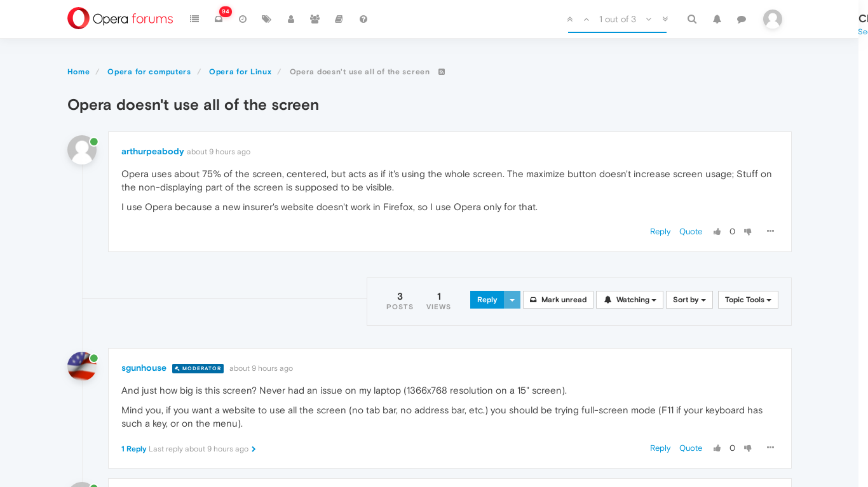The image size is (868, 487).
Task: Click the RSS feed icon in breadcrumb
Action: (x=442, y=72)
